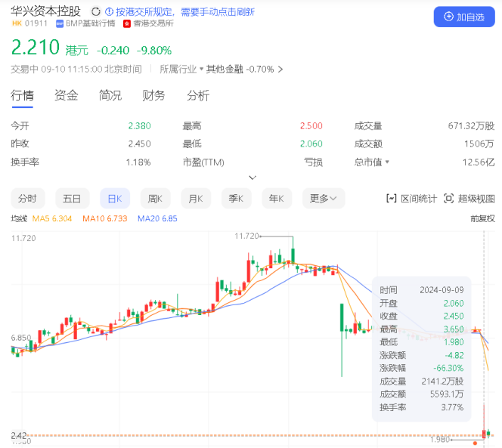Click the current price 2.210
This screenshot has width=502, height=448.
36,48
